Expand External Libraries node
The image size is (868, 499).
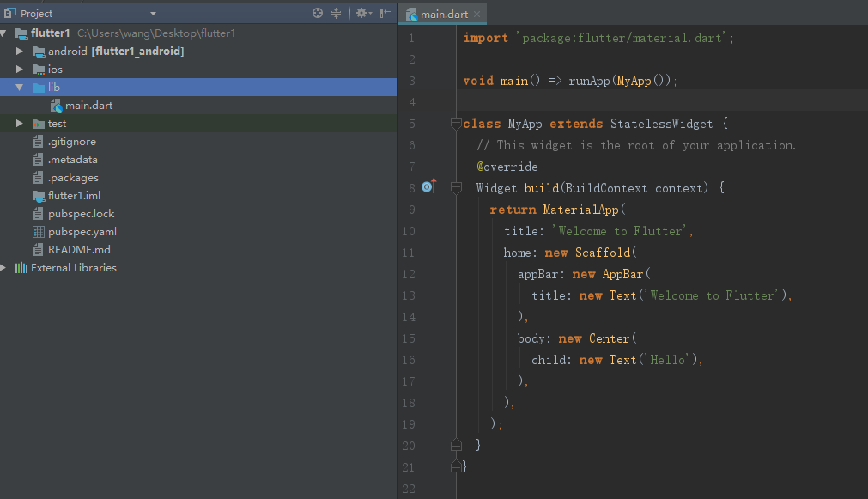[x=3, y=267]
